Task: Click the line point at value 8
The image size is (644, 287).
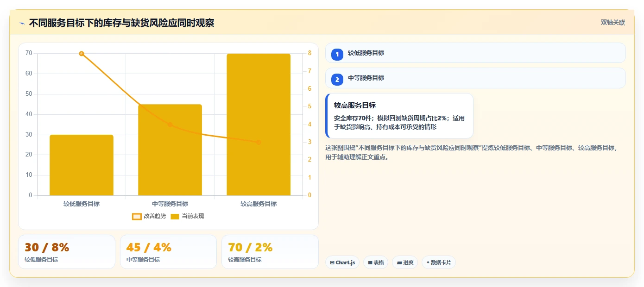Action: coord(82,54)
